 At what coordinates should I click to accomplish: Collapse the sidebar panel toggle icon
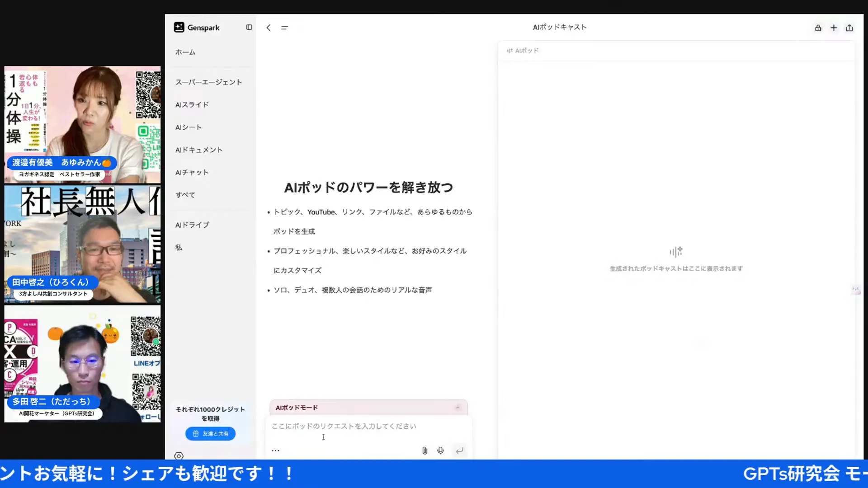[x=249, y=27]
